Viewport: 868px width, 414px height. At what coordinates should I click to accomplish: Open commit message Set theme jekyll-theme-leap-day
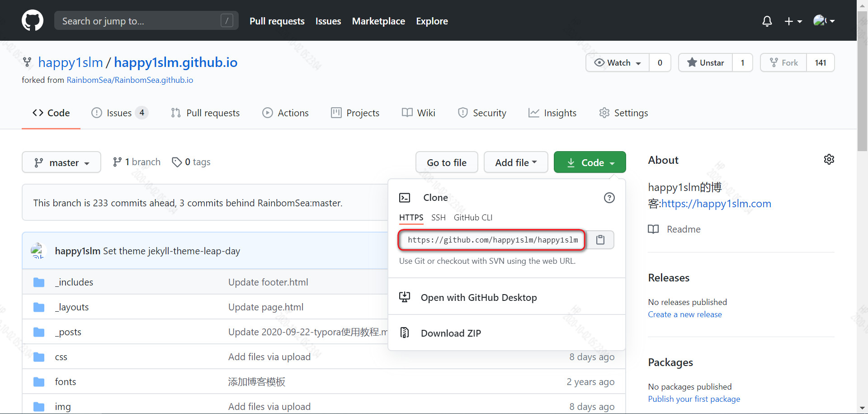(x=171, y=251)
